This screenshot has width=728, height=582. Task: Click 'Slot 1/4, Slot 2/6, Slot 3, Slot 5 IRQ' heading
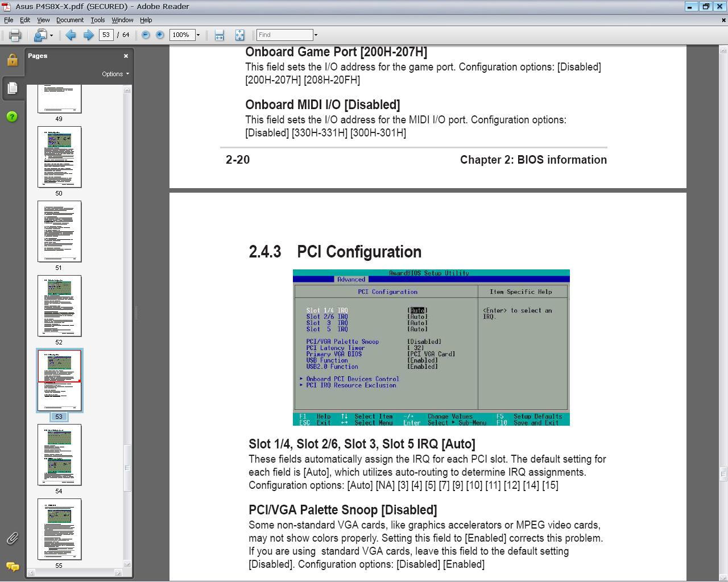pyautogui.click(x=343, y=444)
